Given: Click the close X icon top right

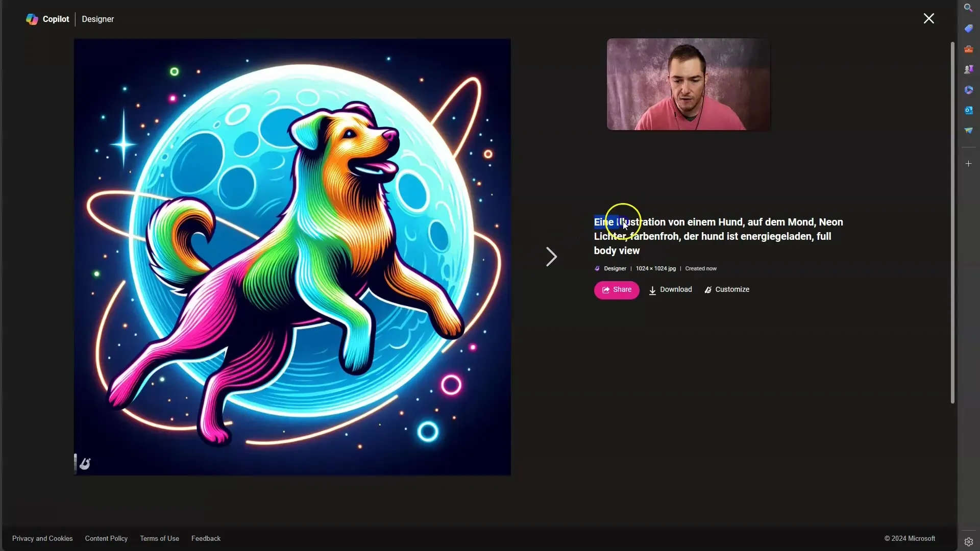Looking at the screenshot, I should click(929, 18).
